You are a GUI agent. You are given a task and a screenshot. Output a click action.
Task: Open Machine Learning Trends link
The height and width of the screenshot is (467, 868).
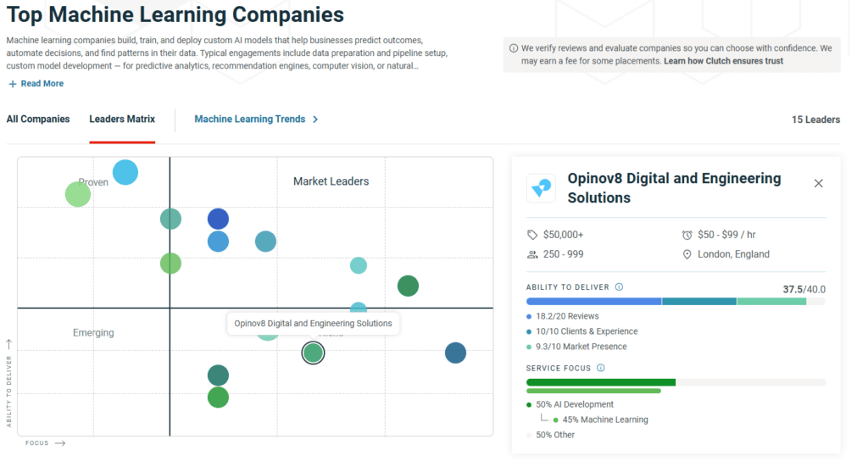pyautogui.click(x=250, y=119)
